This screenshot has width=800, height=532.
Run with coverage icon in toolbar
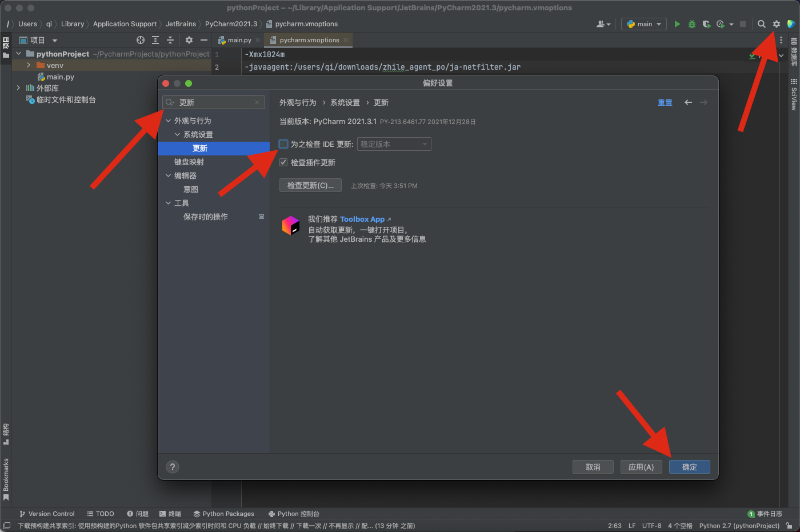click(706, 24)
